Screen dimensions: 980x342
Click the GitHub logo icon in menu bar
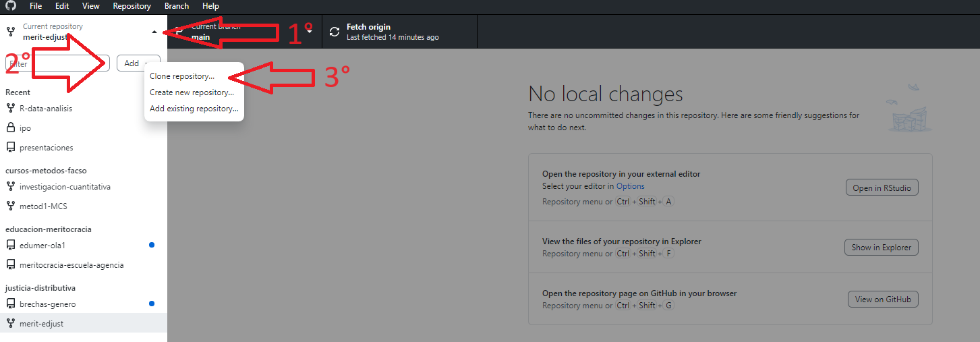pyautogui.click(x=11, y=6)
